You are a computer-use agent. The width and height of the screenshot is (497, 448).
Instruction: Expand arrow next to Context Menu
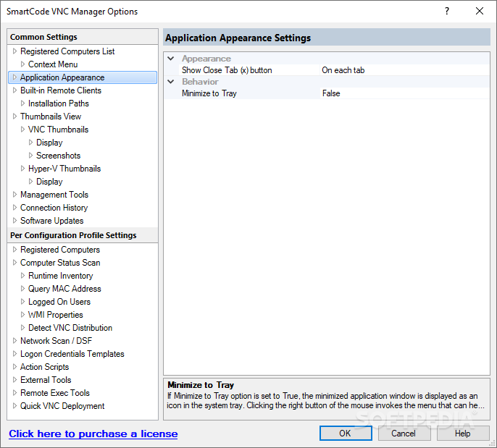point(22,64)
